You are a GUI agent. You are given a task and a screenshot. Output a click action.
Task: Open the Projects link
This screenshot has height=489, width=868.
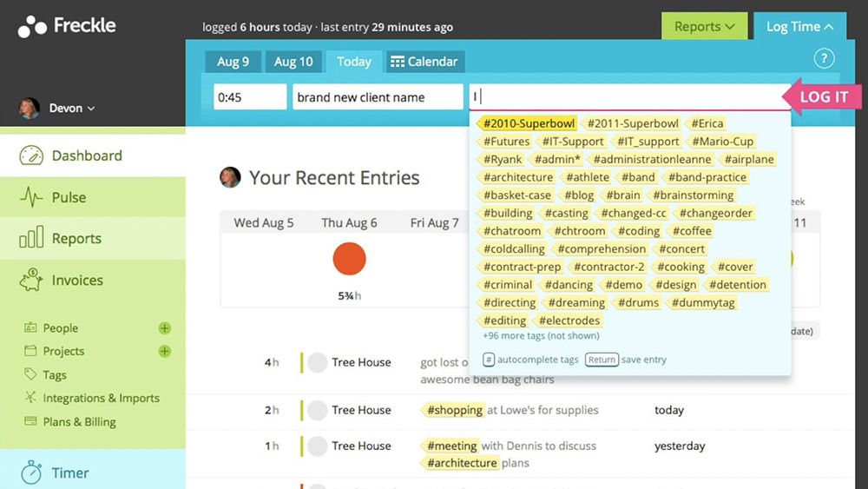63,351
